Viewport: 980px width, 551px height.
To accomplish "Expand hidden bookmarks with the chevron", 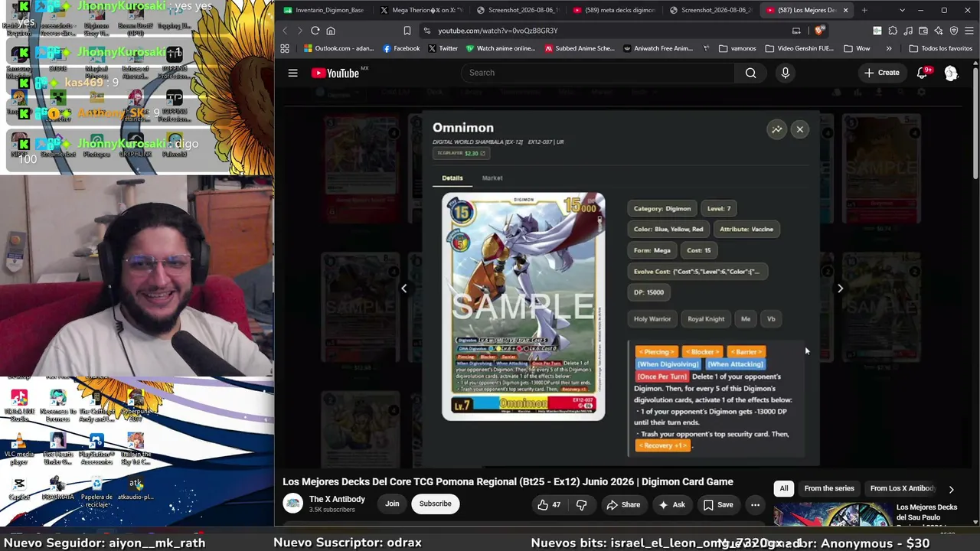I will [x=888, y=48].
